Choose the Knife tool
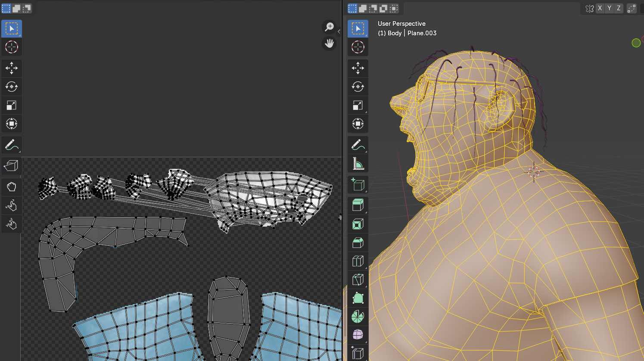The width and height of the screenshot is (644, 361). point(358,280)
